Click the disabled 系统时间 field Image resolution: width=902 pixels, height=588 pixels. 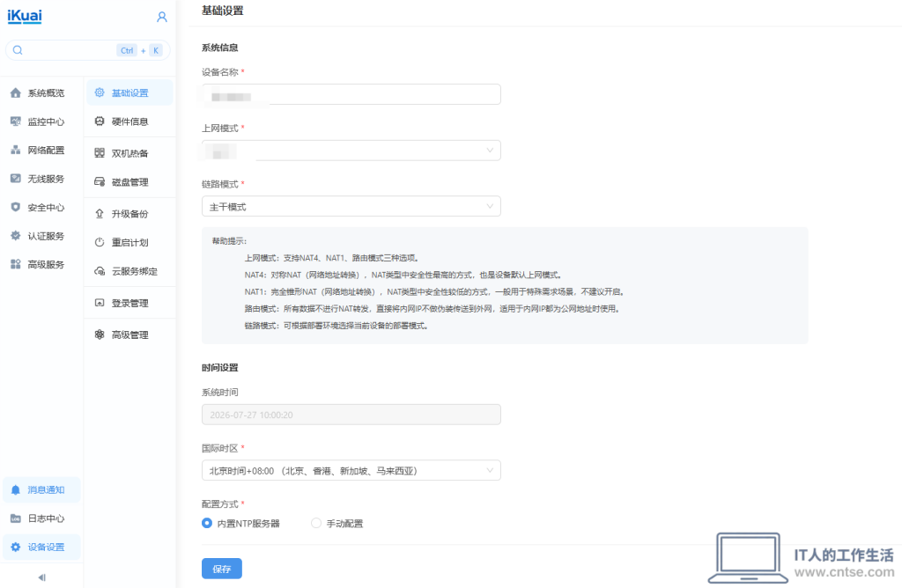coord(351,415)
